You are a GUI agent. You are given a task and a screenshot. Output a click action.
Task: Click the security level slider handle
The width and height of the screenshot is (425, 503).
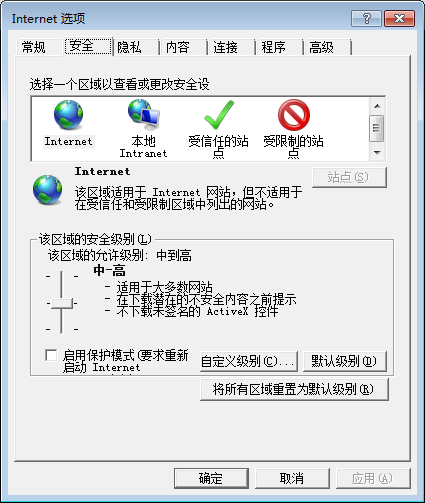click(x=62, y=303)
